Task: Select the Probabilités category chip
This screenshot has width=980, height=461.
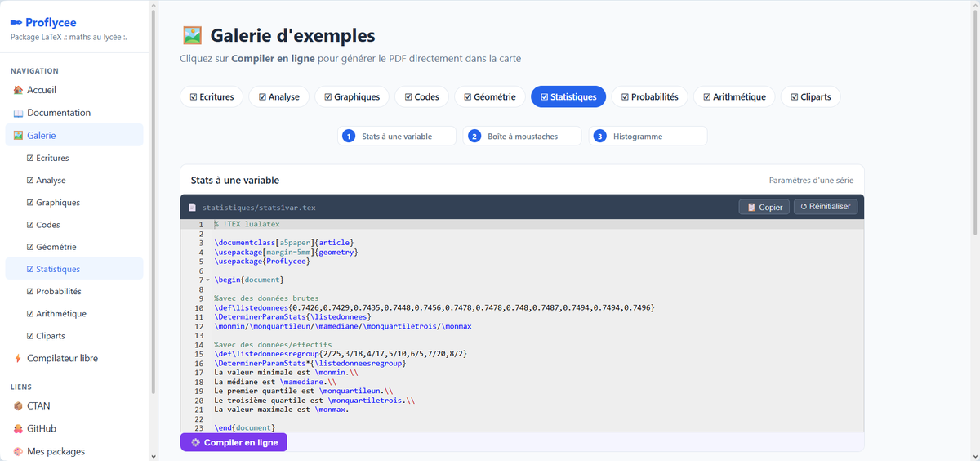Action: tap(649, 96)
